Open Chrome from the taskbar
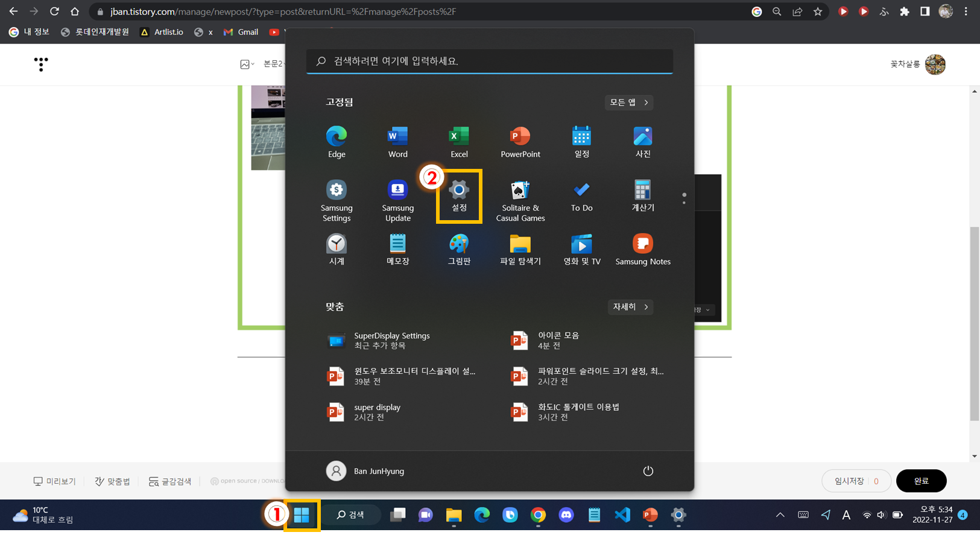 click(x=538, y=515)
